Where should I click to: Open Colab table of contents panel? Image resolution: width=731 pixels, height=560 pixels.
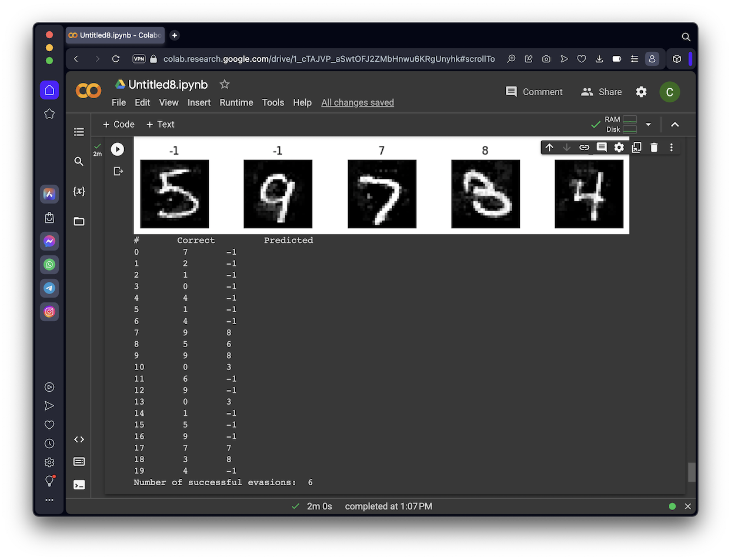coord(79,132)
